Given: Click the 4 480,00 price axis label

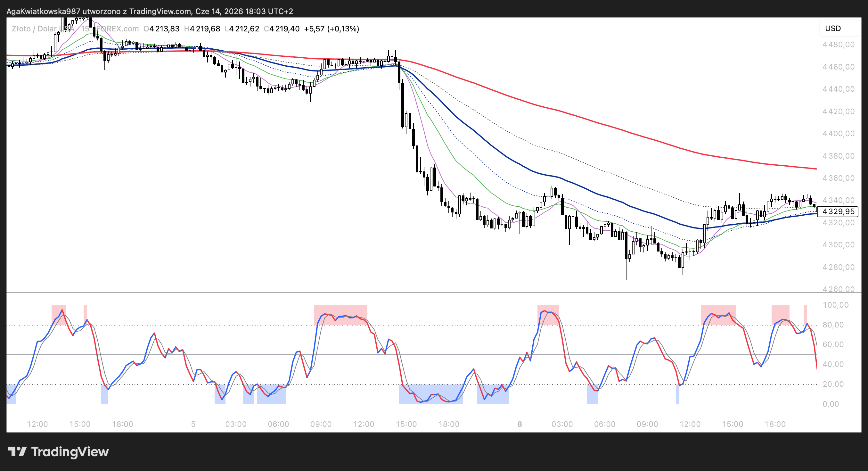Looking at the screenshot, I should [838, 45].
